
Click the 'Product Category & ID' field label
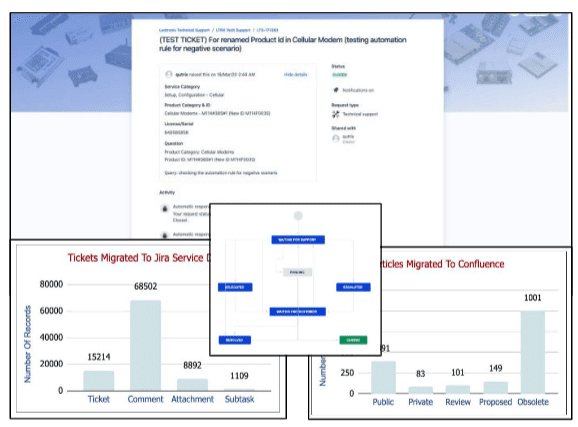[187, 105]
